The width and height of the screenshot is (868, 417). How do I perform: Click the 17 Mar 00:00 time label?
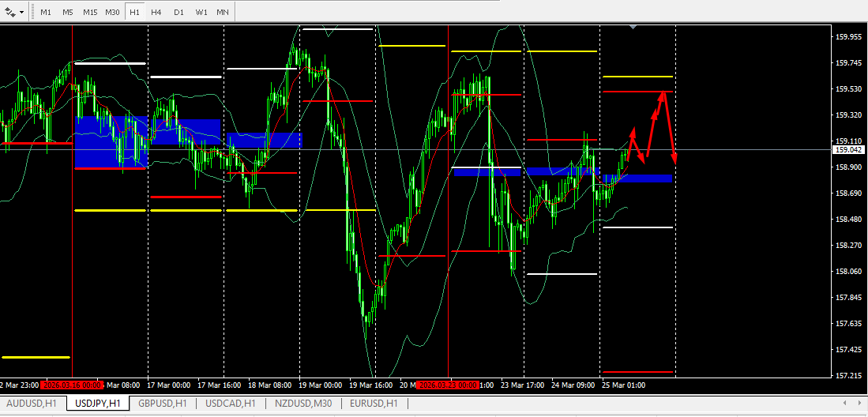point(169,385)
